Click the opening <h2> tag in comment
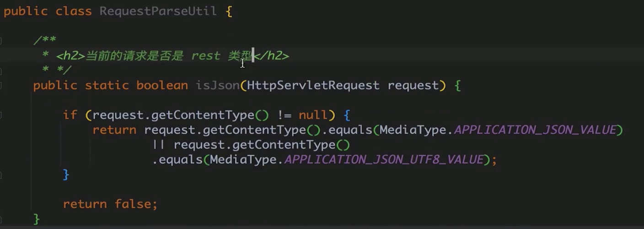The image size is (644, 229). 70,56
